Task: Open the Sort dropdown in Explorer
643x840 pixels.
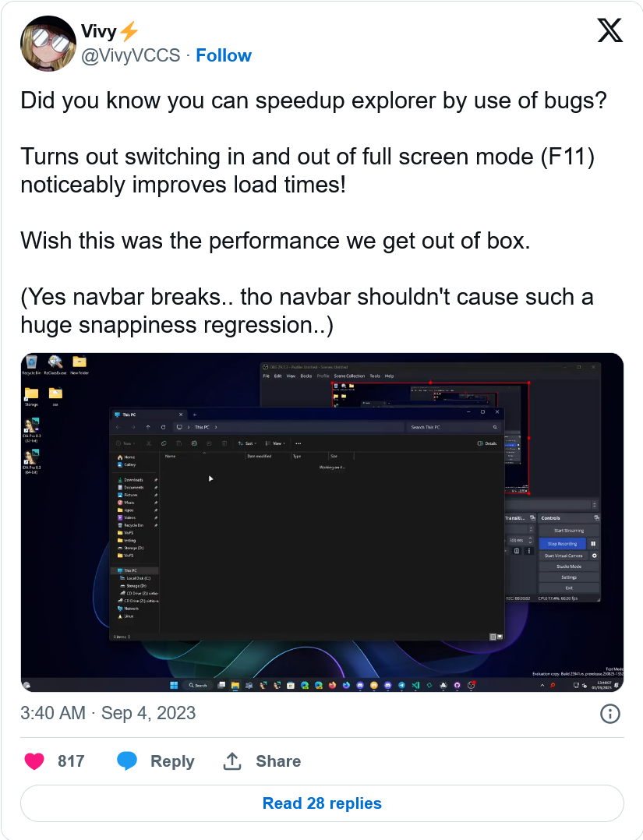Action: [x=248, y=443]
